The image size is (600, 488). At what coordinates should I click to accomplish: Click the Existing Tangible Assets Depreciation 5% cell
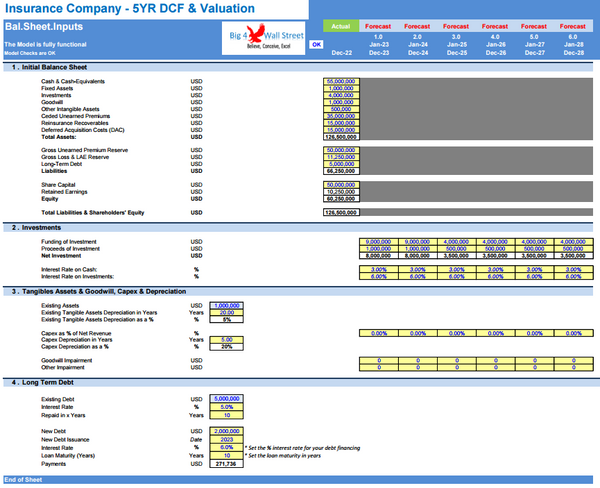click(x=227, y=319)
